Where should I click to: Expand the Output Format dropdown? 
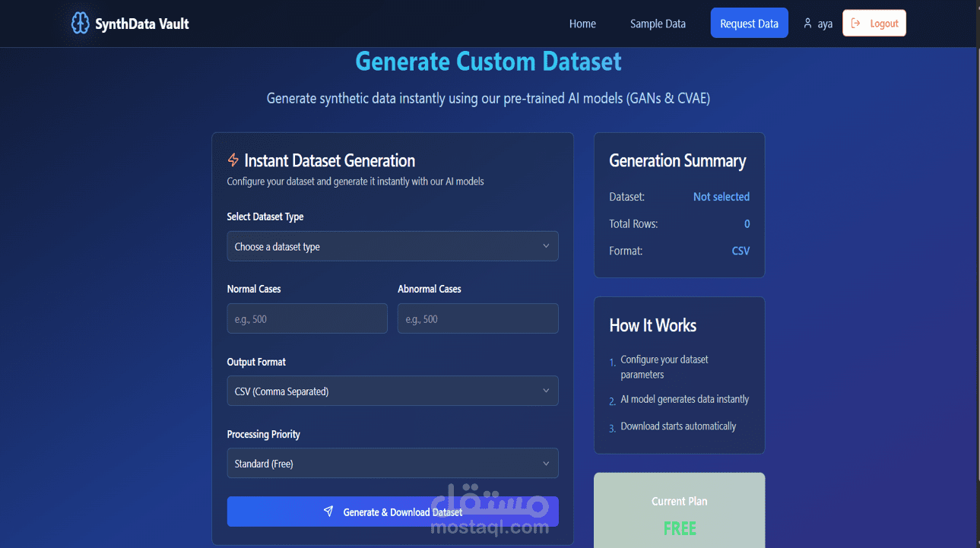point(392,391)
